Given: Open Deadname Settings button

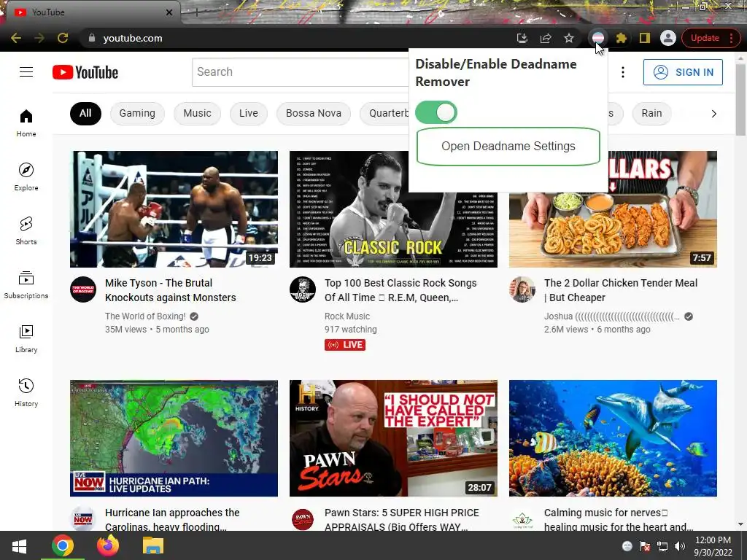Looking at the screenshot, I should (508, 146).
